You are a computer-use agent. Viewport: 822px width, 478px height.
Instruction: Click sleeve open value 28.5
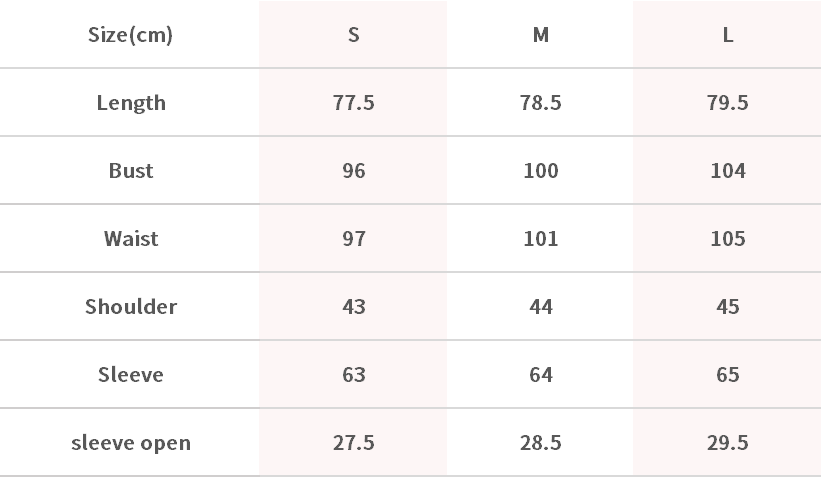click(x=540, y=443)
